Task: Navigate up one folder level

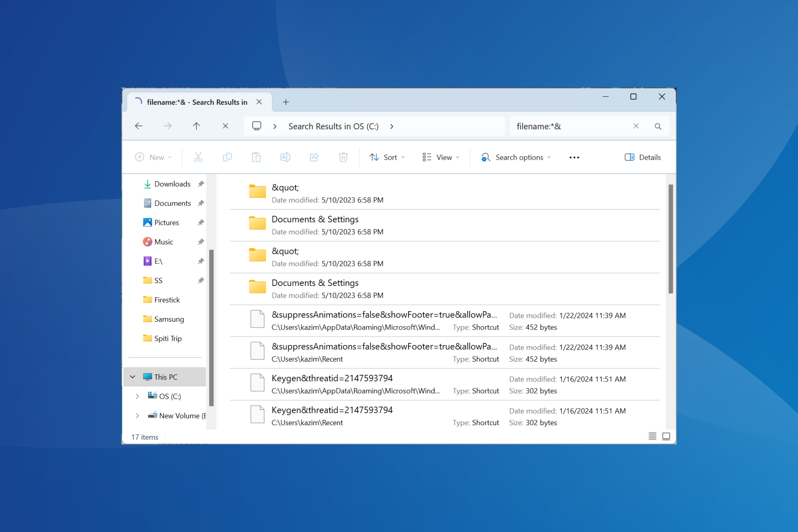Action: pyautogui.click(x=197, y=126)
